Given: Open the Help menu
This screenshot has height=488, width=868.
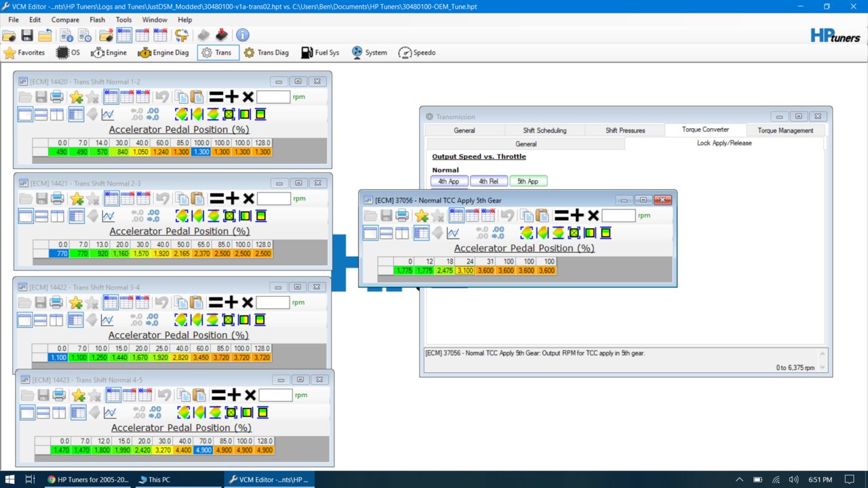Looking at the screenshot, I should tap(185, 20).
